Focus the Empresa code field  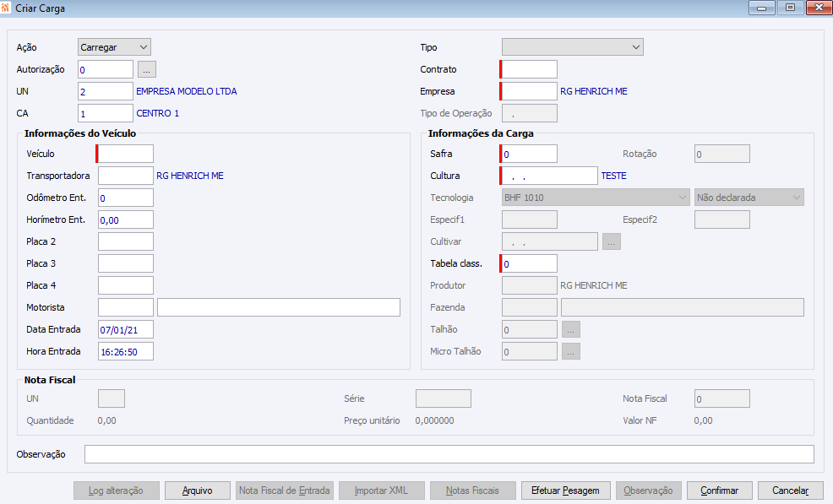tap(529, 91)
